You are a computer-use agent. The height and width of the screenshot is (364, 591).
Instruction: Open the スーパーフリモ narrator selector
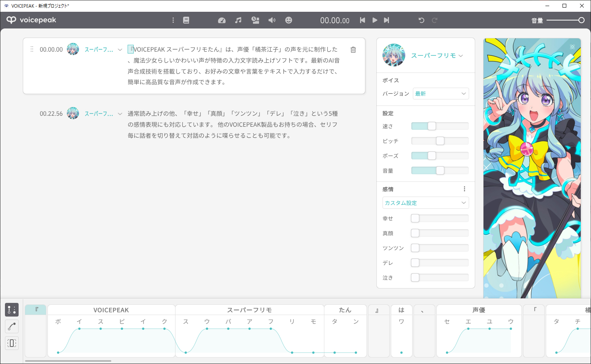[x=437, y=55]
